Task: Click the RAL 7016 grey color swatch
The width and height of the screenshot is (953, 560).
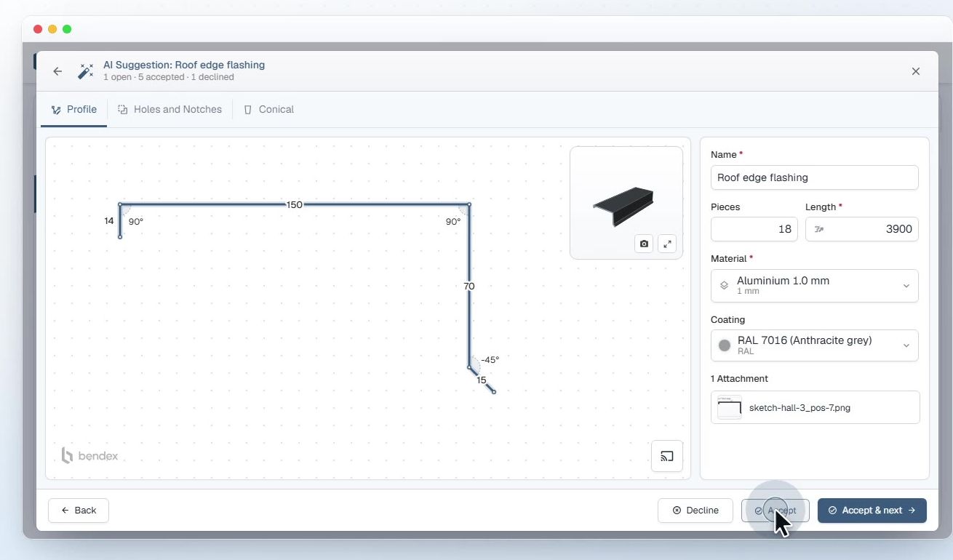Action: click(724, 345)
